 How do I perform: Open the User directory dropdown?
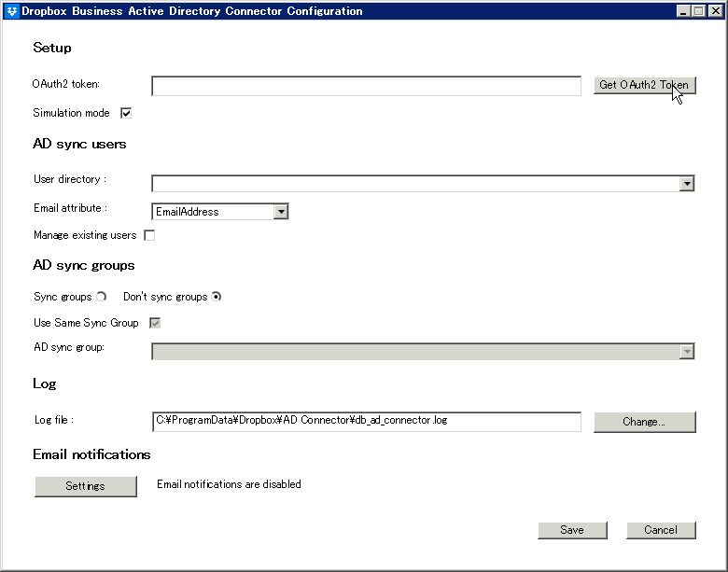click(687, 184)
